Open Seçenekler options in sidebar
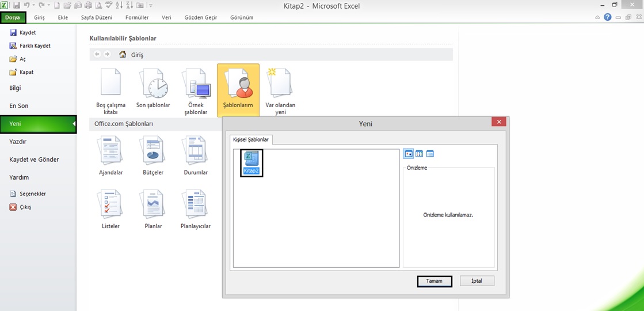Screen dimensions: 644x311 pyautogui.click(x=28, y=194)
